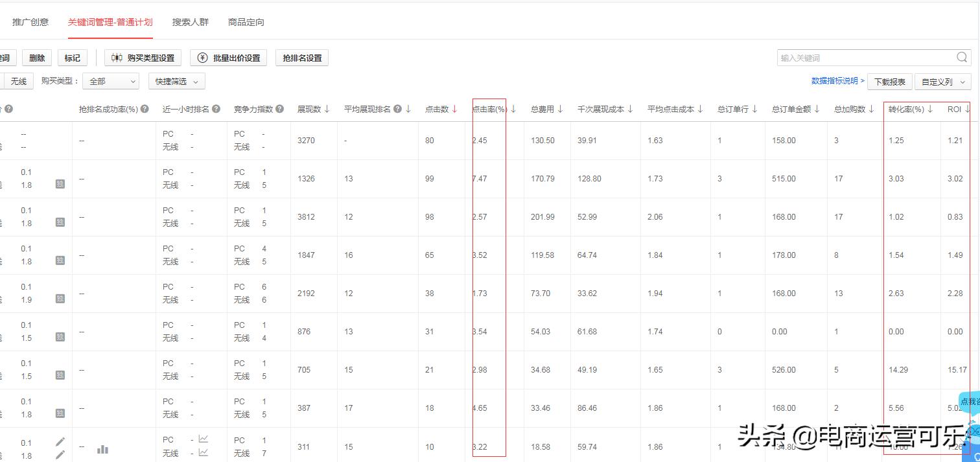Toggle ROI column sorting arrow
Viewport: 980px width, 462px height.
pyautogui.click(x=968, y=108)
